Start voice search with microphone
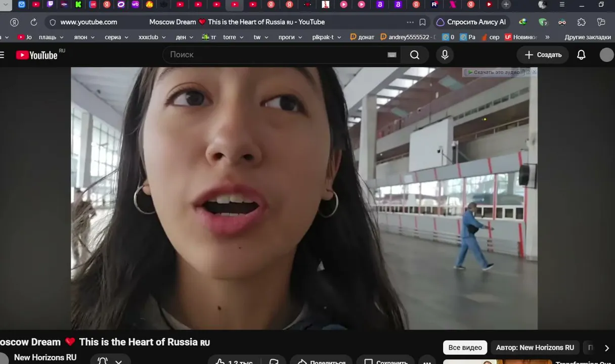Viewport: 615px width, 364px height. tap(445, 55)
